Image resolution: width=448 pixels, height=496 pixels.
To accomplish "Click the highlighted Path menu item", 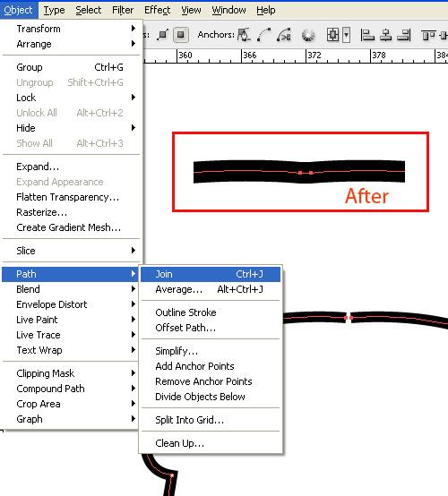I will (x=70, y=274).
